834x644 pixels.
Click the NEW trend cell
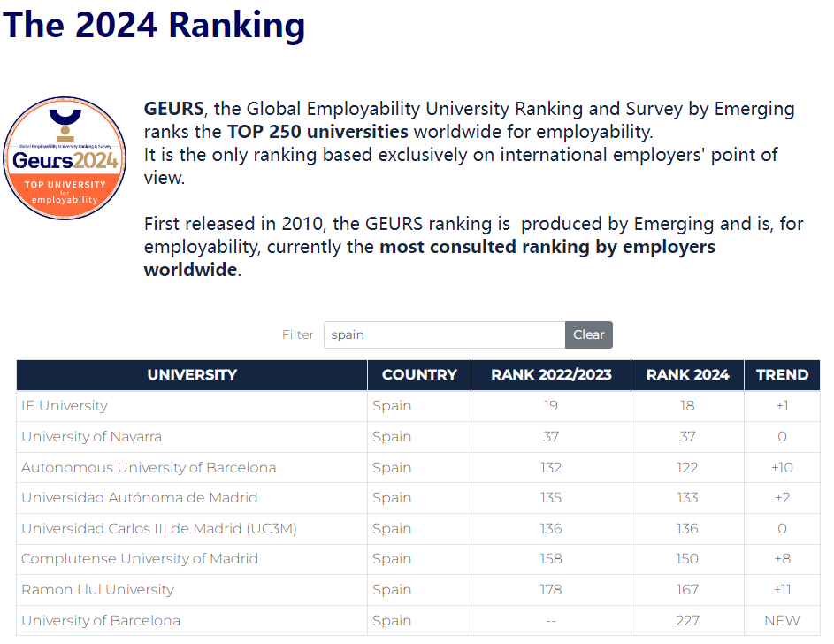[x=782, y=621]
